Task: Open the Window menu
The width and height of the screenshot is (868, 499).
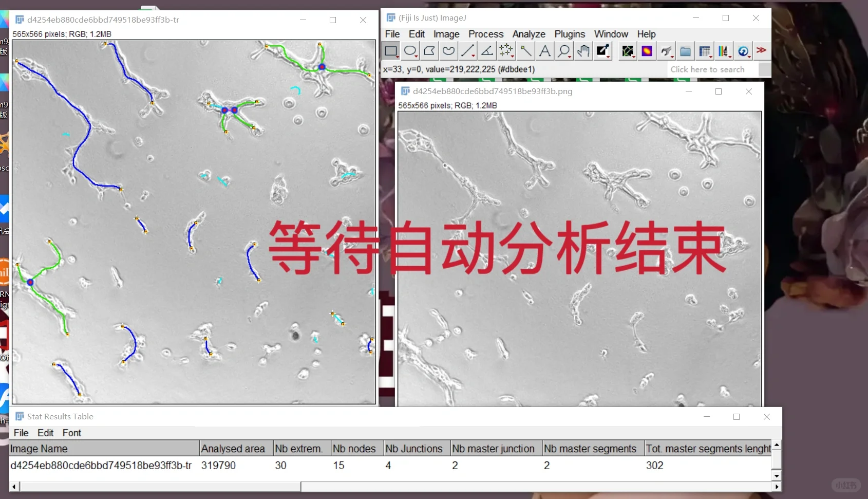Action: click(611, 34)
